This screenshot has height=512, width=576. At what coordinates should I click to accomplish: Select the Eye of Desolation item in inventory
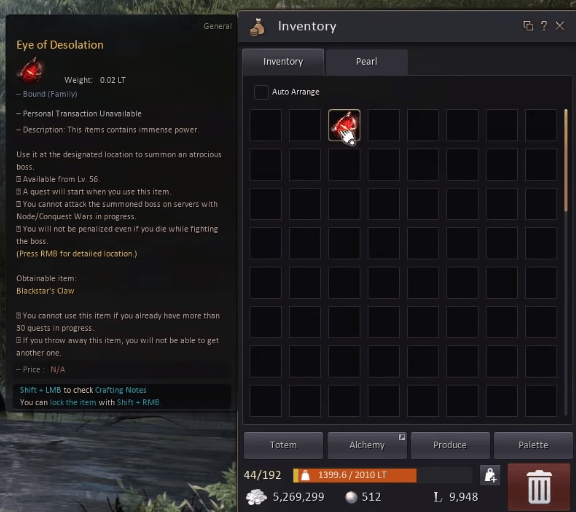(x=344, y=125)
